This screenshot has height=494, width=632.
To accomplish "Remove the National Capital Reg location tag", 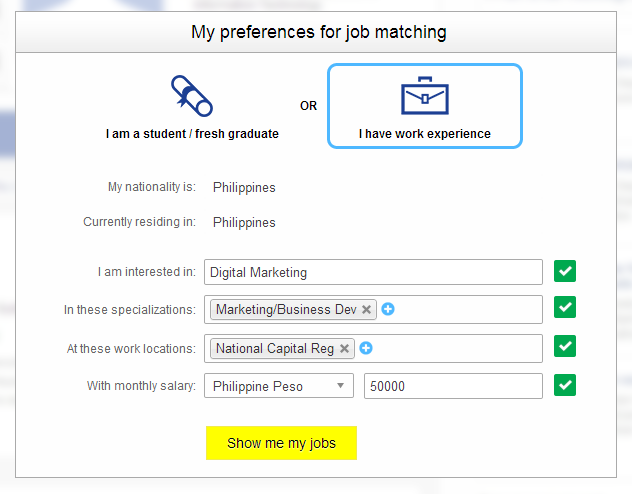I will coord(345,349).
